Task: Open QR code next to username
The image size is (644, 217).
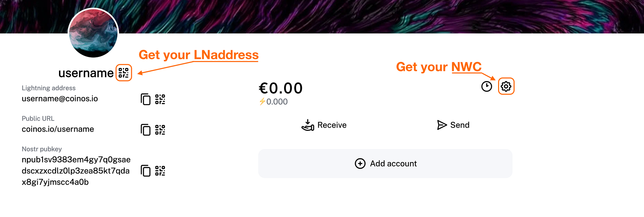Action: pyautogui.click(x=124, y=73)
